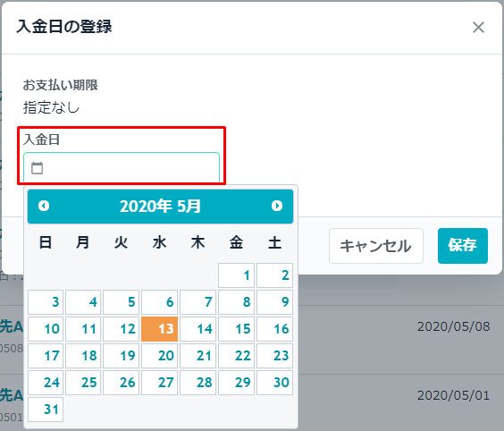Select Sunday the 3rd
Viewport: 504px width, 431px height.
(46, 302)
